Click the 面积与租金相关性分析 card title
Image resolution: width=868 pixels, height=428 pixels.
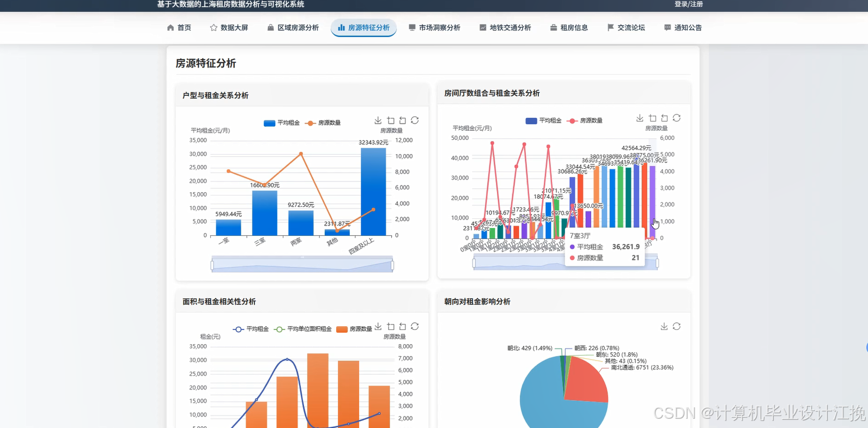tap(219, 302)
